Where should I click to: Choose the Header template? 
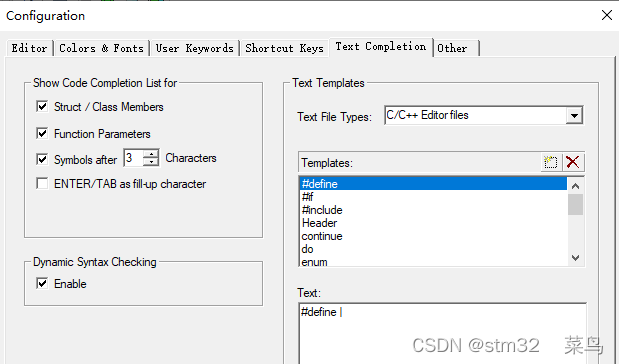tap(433, 223)
